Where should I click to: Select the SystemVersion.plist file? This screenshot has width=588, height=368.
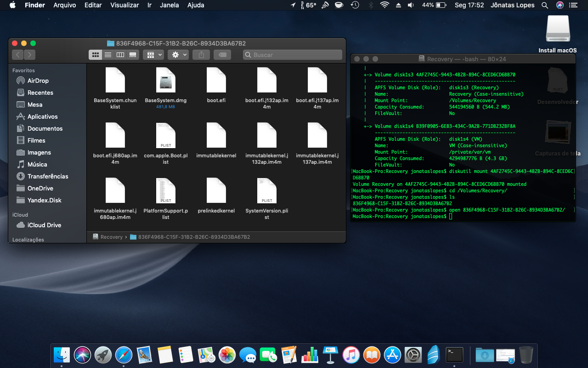266,191
